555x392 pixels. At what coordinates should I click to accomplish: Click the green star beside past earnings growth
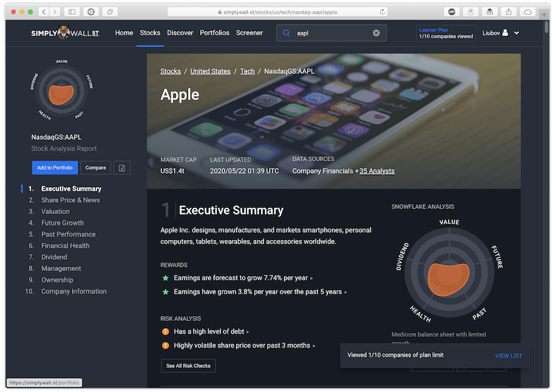point(166,292)
